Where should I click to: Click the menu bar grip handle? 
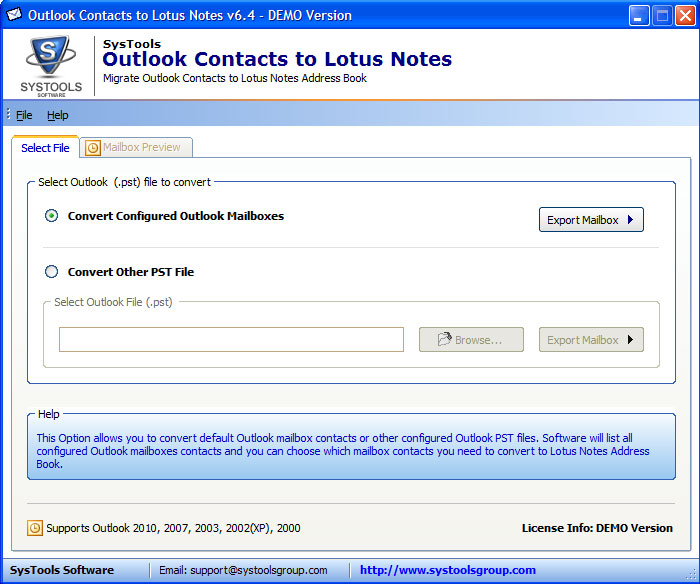coord(8,115)
